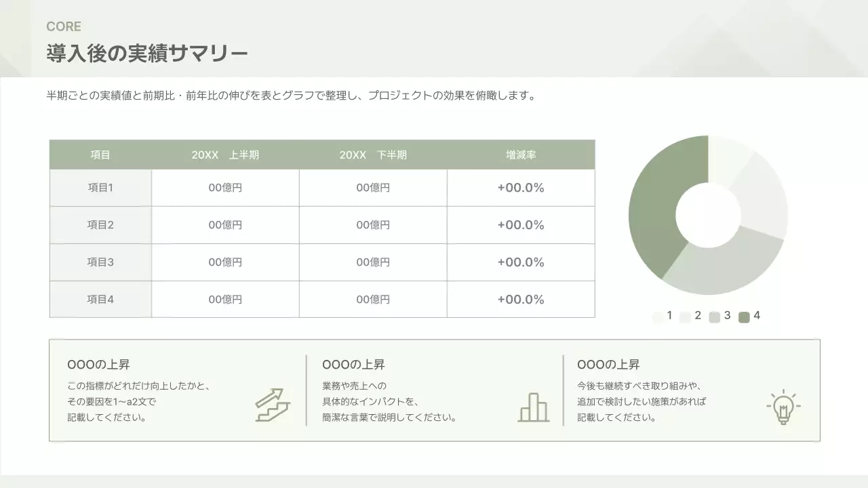Viewport: 868px width, 488px height.
Task: Click the CORE label above the title
Action: [64, 26]
